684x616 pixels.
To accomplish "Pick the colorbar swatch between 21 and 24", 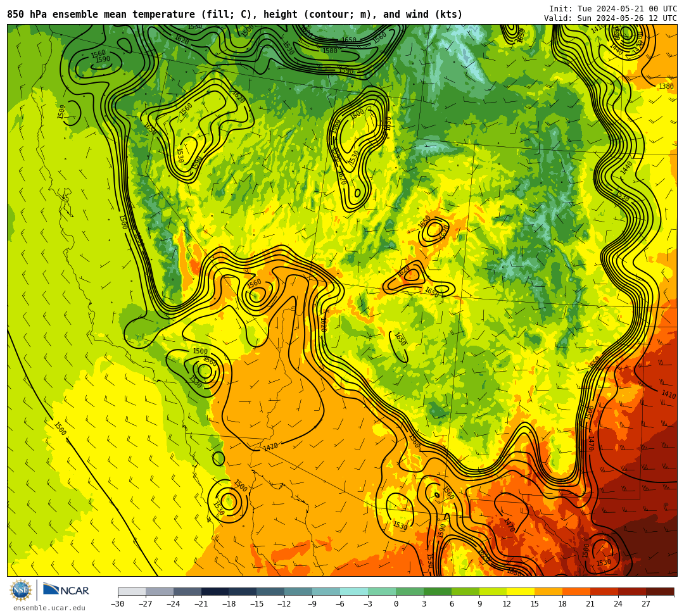I will click(605, 591).
